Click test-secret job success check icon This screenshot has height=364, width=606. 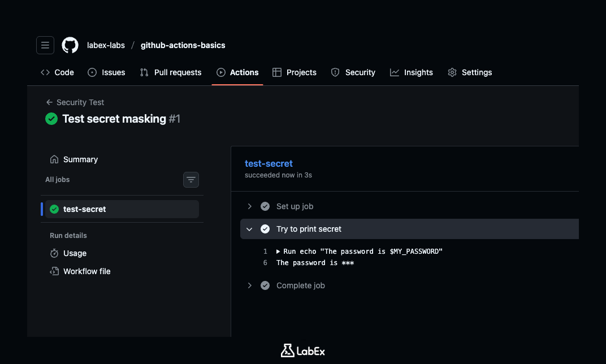coord(54,209)
